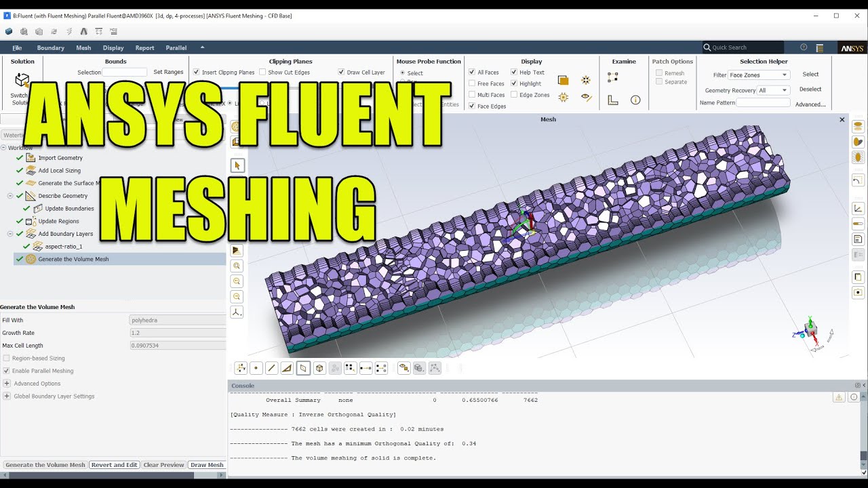Collapse the ribbon with the up arrow

pyautogui.click(x=202, y=47)
